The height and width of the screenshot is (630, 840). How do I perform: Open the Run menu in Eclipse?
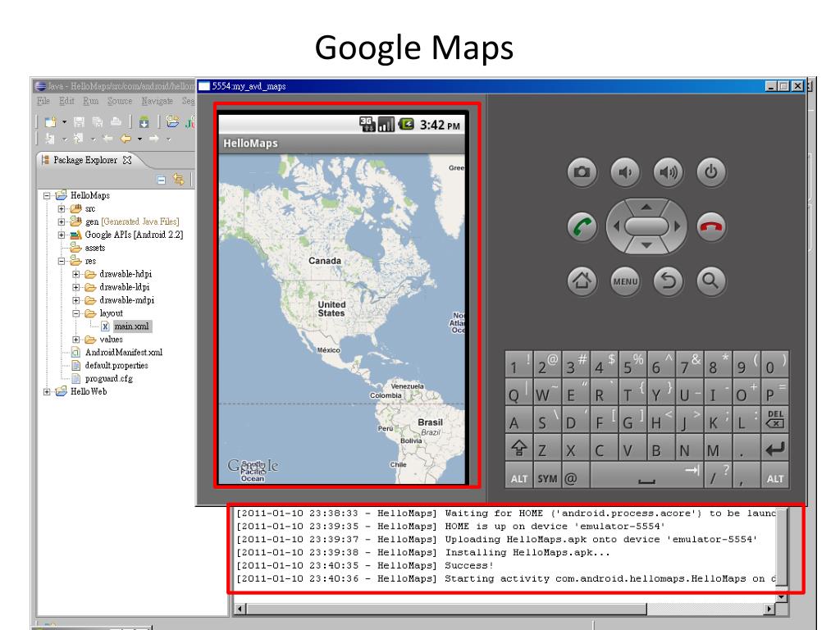tap(90, 101)
